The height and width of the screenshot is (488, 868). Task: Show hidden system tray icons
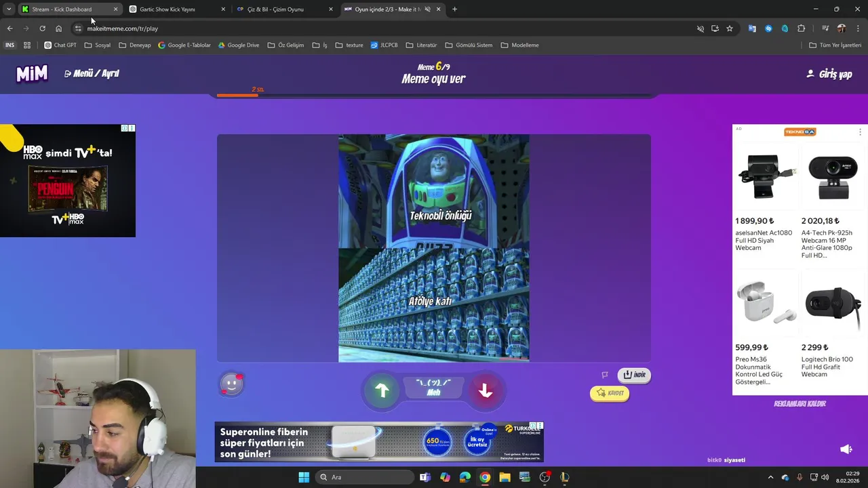click(770, 477)
